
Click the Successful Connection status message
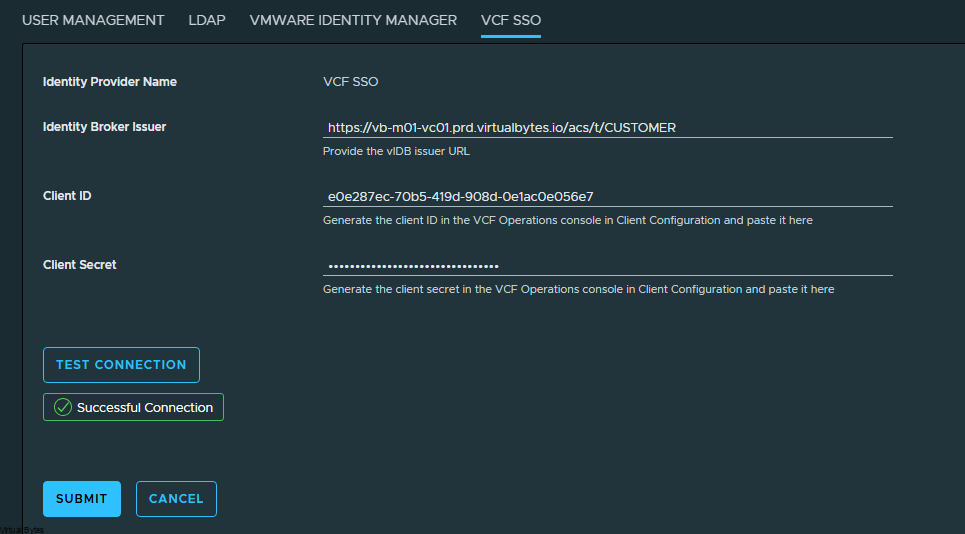point(134,407)
